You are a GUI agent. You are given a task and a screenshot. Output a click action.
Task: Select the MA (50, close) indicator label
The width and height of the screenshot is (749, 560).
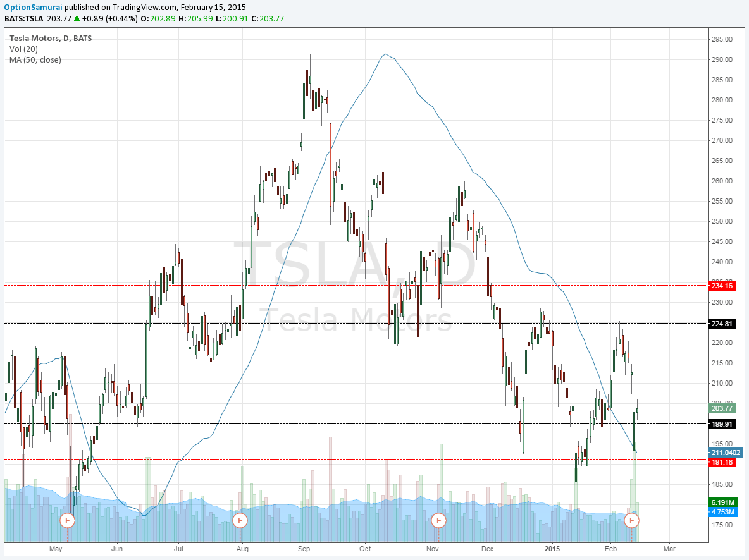(x=35, y=59)
